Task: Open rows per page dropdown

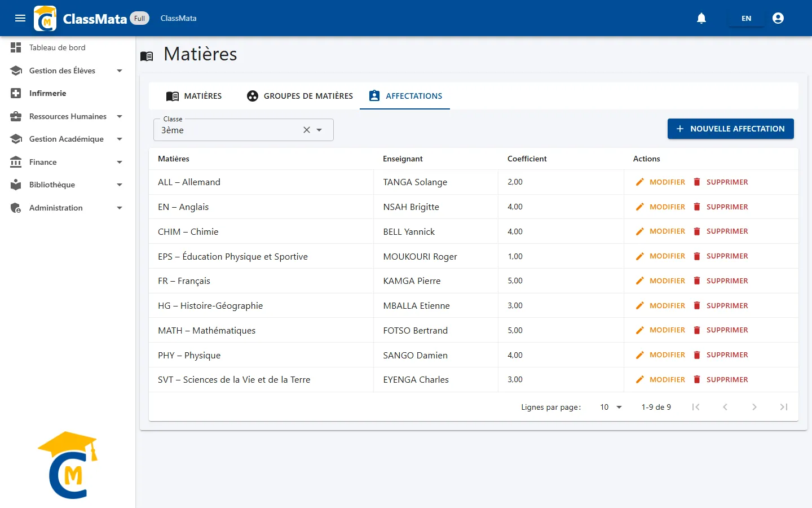Action: (x=611, y=407)
